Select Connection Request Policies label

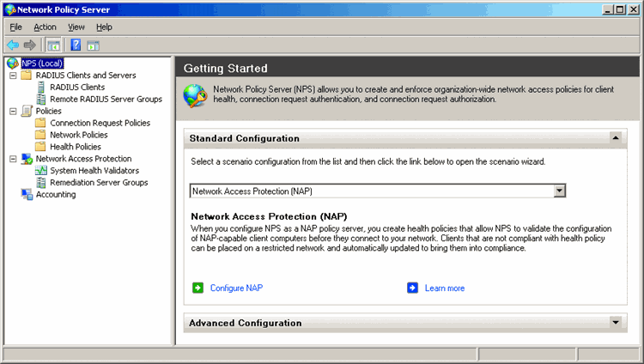[x=100, y=123]
